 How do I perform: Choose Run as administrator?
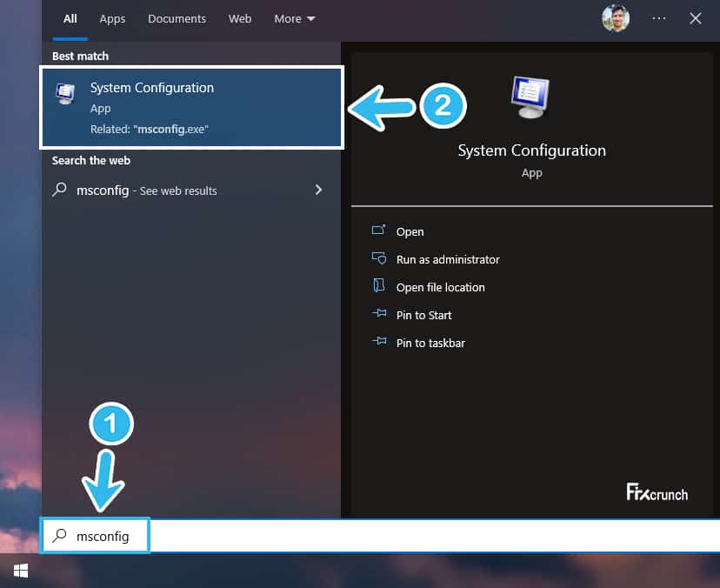[x=448, y=259]
